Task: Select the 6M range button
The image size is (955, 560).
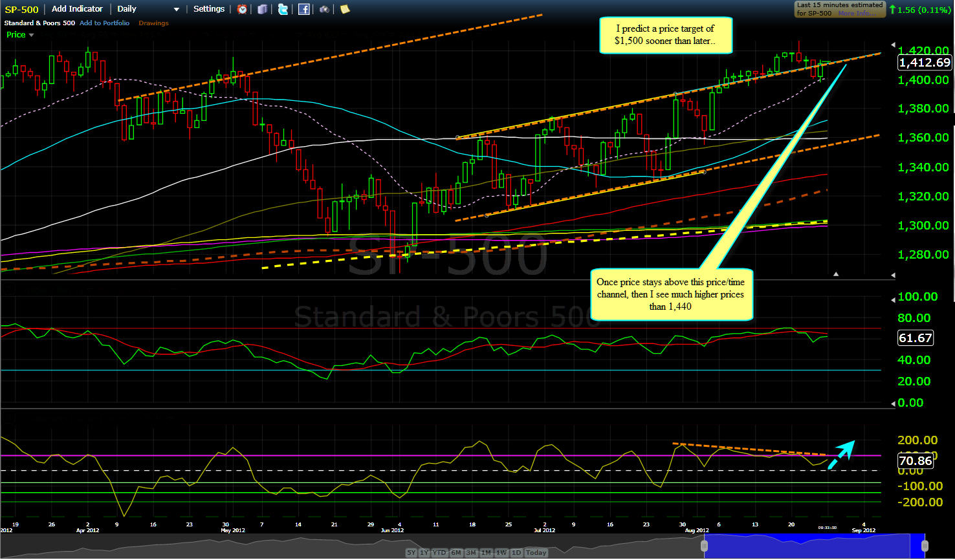Action: [456, 553]
